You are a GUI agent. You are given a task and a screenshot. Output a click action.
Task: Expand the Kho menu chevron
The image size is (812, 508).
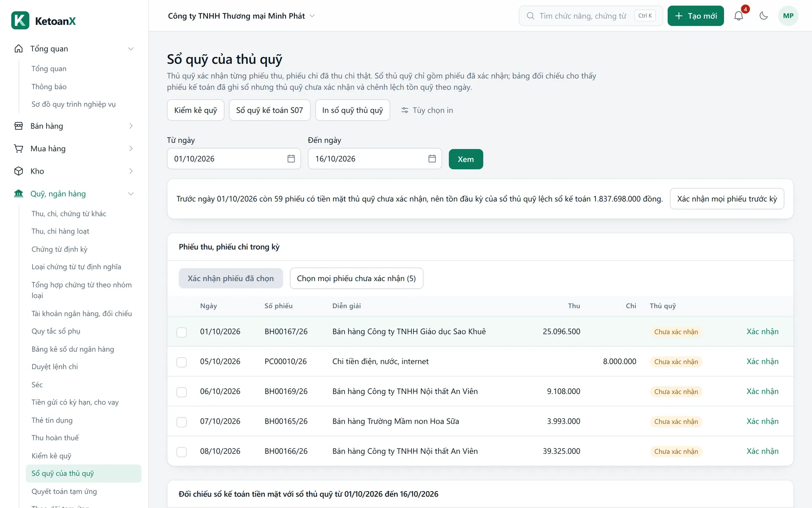[131, 171]
